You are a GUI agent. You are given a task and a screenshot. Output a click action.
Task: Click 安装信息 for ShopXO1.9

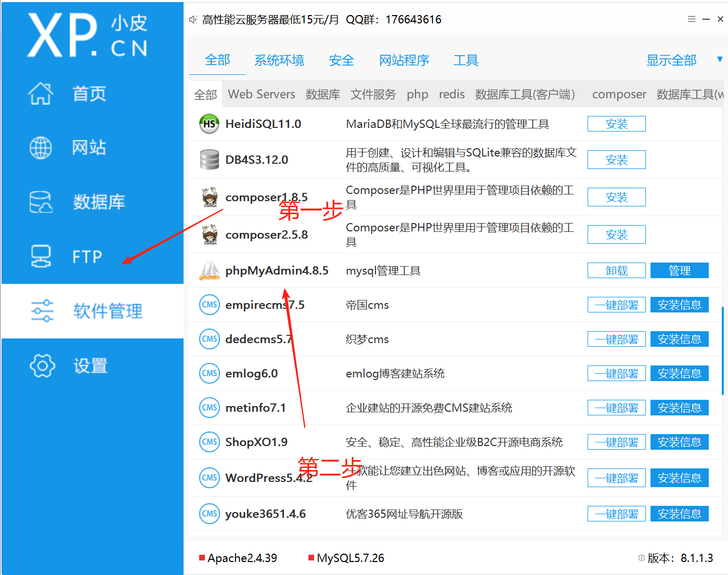[680, 442]
